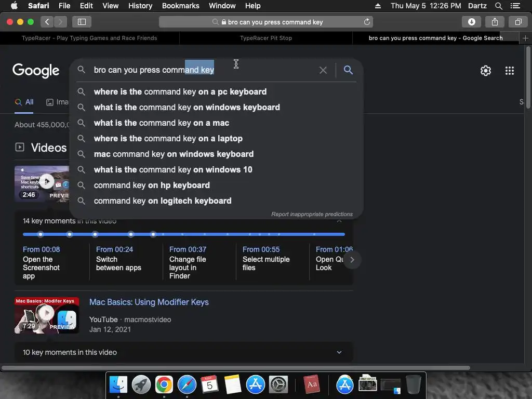
Task: Click the fifth marker on key moments timeline
Action: click(x=153, y=234)
